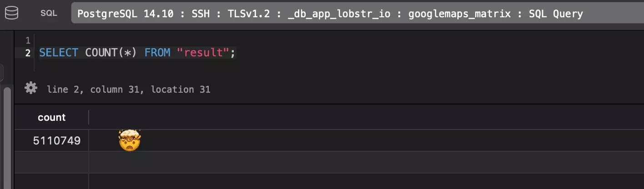Click the exploding head emoji
The height and width of the screenshot is (189, 644).
click(x=130, y=140)
